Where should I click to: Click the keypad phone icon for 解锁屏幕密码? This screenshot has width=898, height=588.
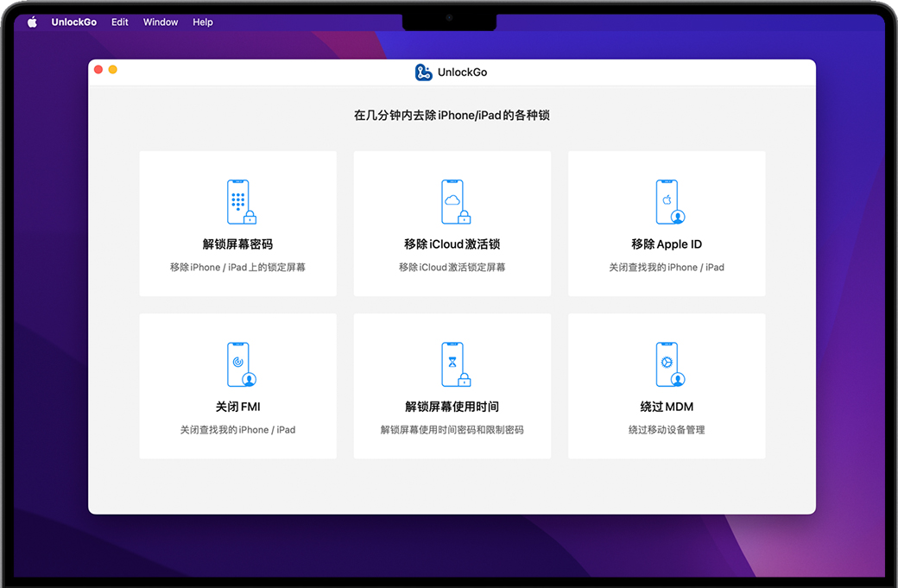click(240, 202)
